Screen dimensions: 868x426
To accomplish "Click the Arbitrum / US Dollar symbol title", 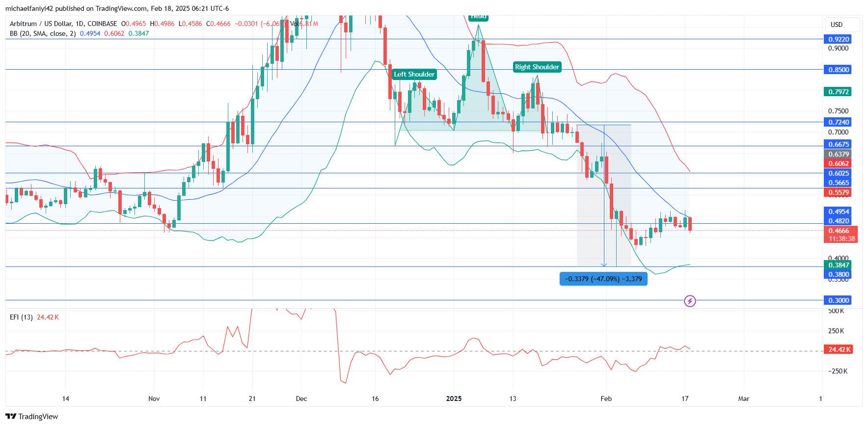I will (x=63, y=24).
